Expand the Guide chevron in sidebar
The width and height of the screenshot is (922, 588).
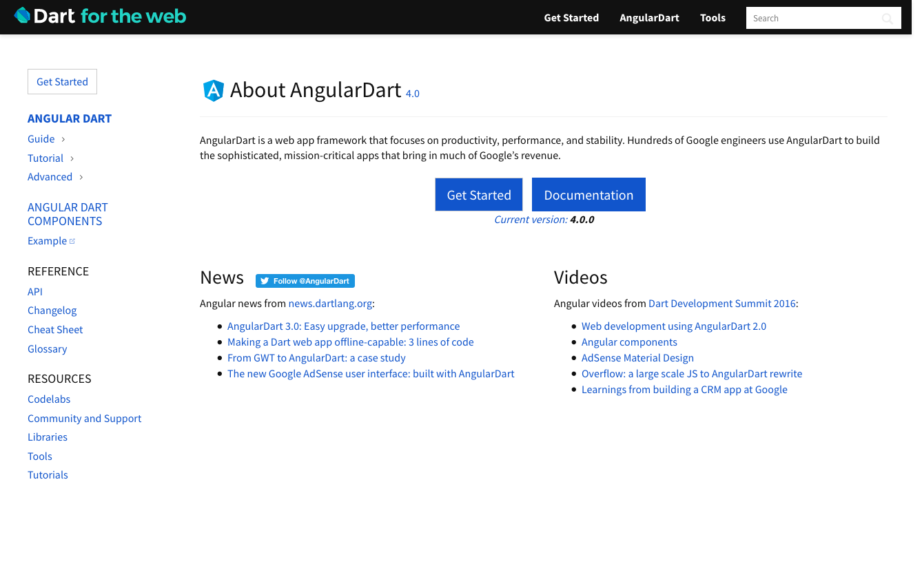pyautogui.click(x=63, y=139)
